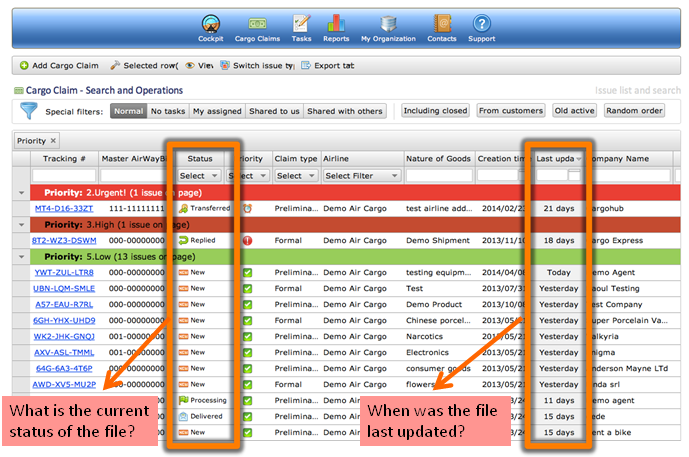Image resolution: width=689 pixels, height=457 pixels.
Task: Toggle the Including closed filter
Action: pos(435,111)
